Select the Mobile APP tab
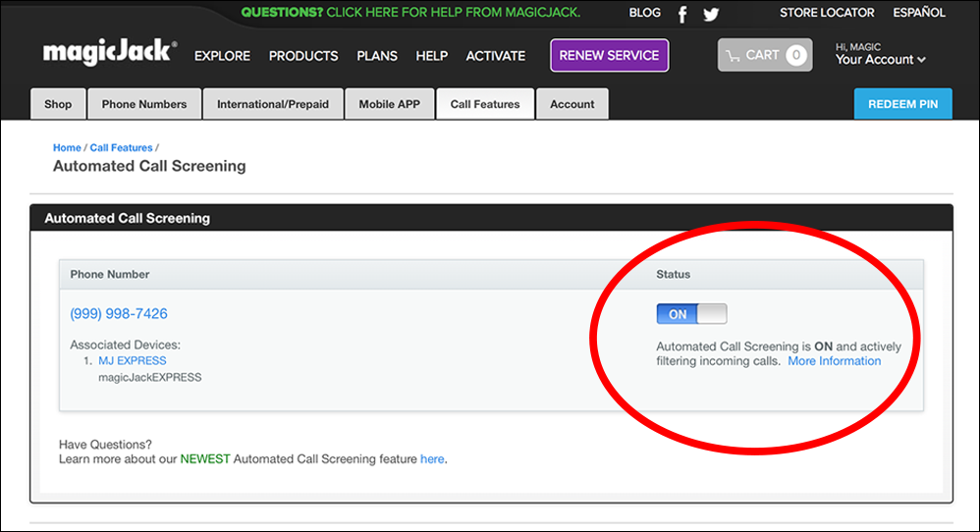Image resolution: width=980 pixels, height=532 pixels. pos(389,104)
